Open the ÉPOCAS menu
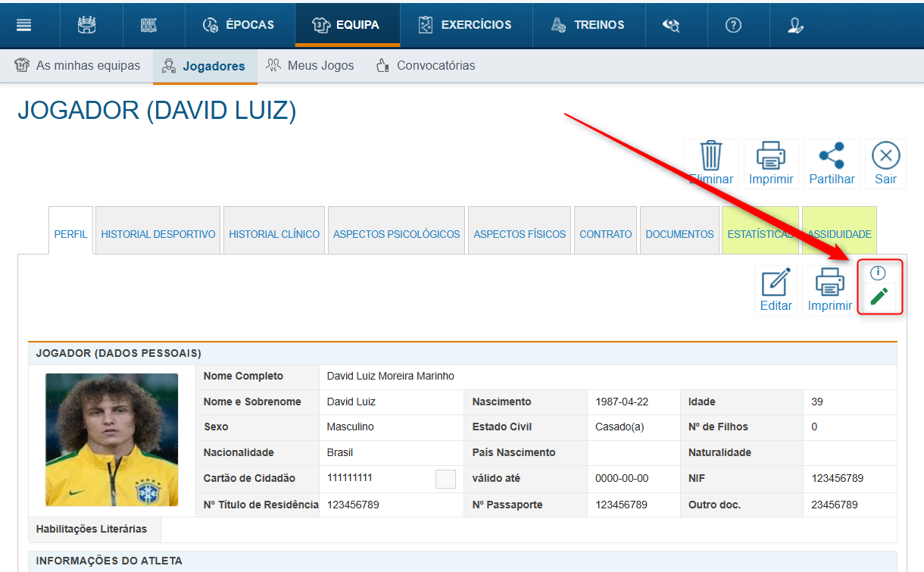Viewport: 924px width, 572px height. (x=239, y=25)
